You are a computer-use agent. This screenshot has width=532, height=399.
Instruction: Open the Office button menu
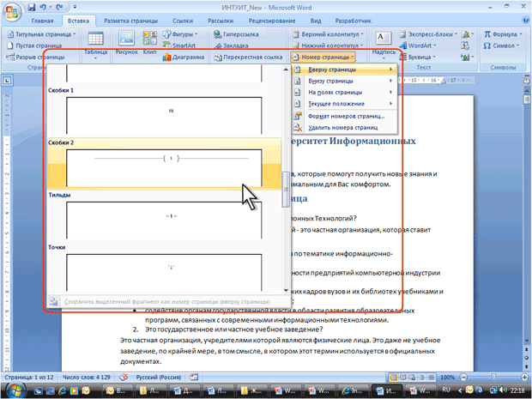pyautogui.click(x=12, y=12)
